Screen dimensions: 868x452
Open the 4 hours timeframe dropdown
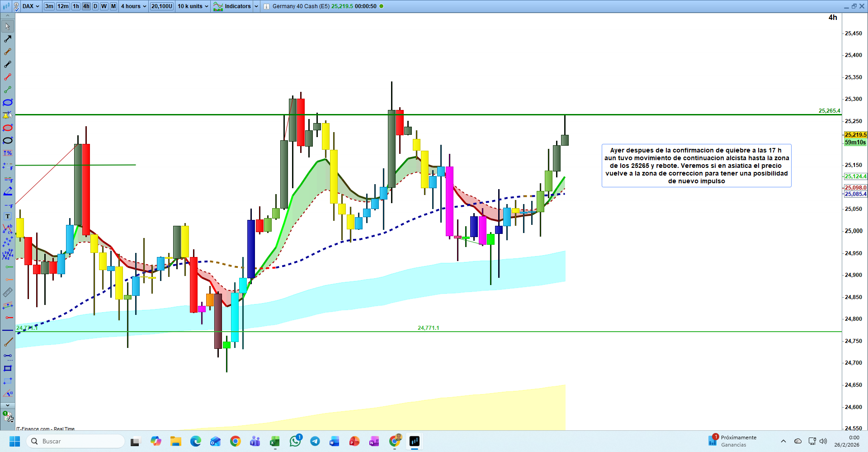coord(133,6)
